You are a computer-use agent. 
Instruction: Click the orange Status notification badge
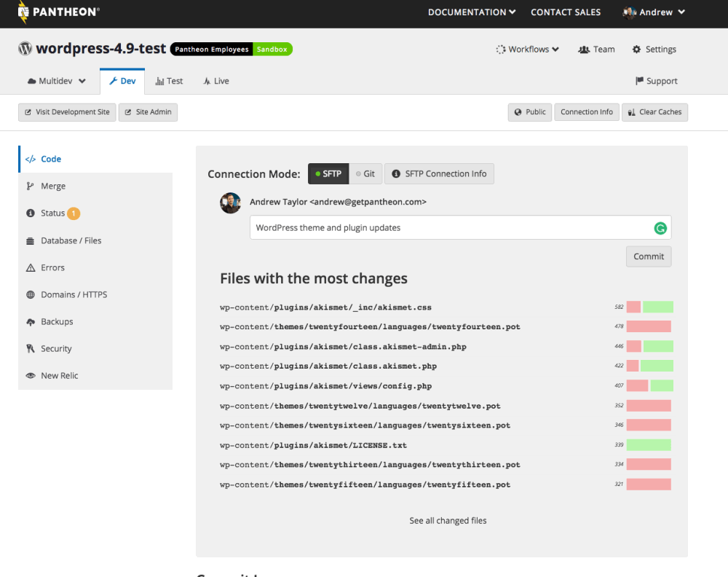pyautogui.click(x=74, y=213)
